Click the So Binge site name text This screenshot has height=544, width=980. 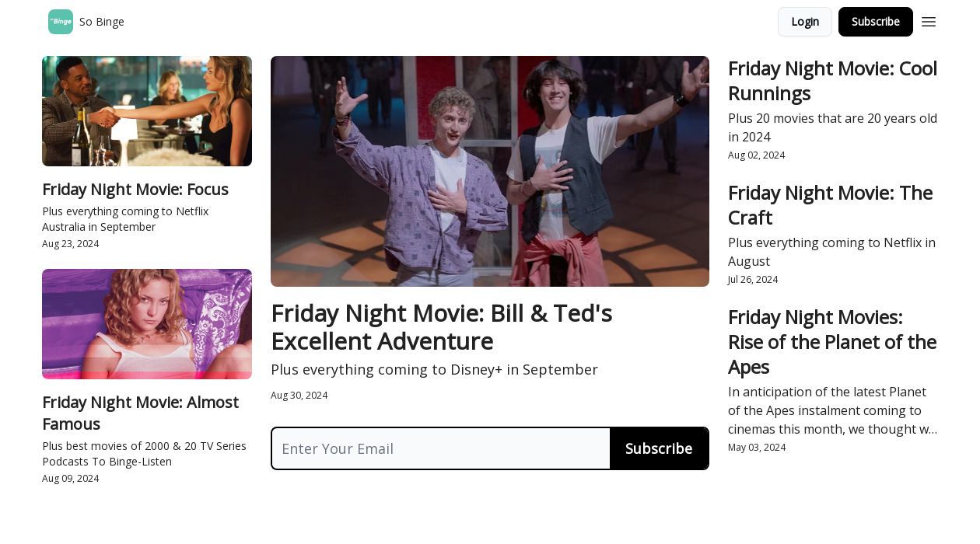coord(102,22)
